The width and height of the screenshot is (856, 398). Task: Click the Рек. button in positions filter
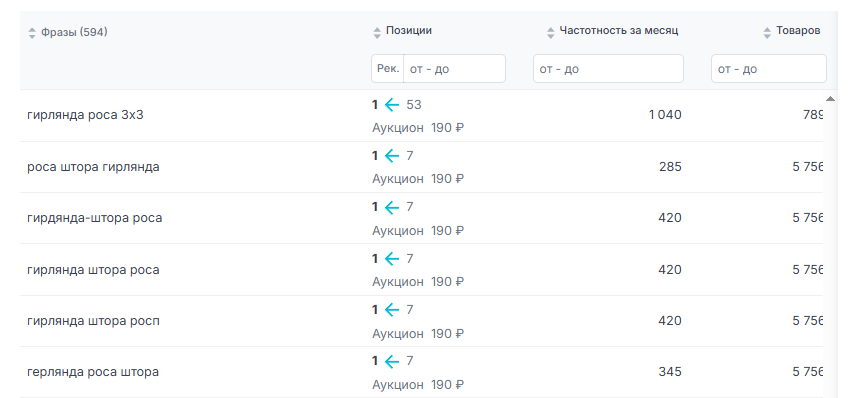tap(388, 69)
